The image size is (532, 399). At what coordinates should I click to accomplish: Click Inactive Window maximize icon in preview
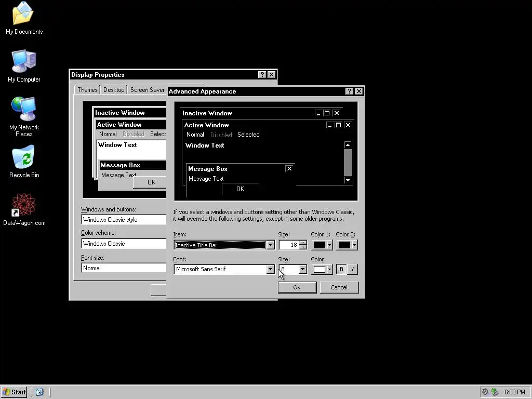(x=327, y=113)
